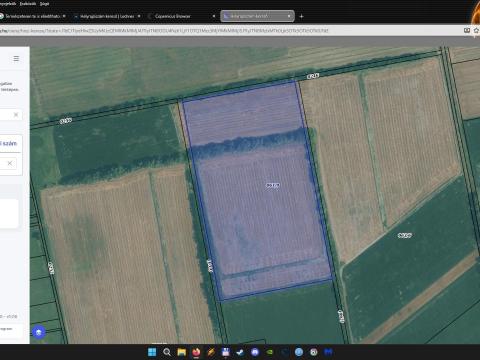Click the road parcel label at top edge
The image size is (480, 360).
313,76
